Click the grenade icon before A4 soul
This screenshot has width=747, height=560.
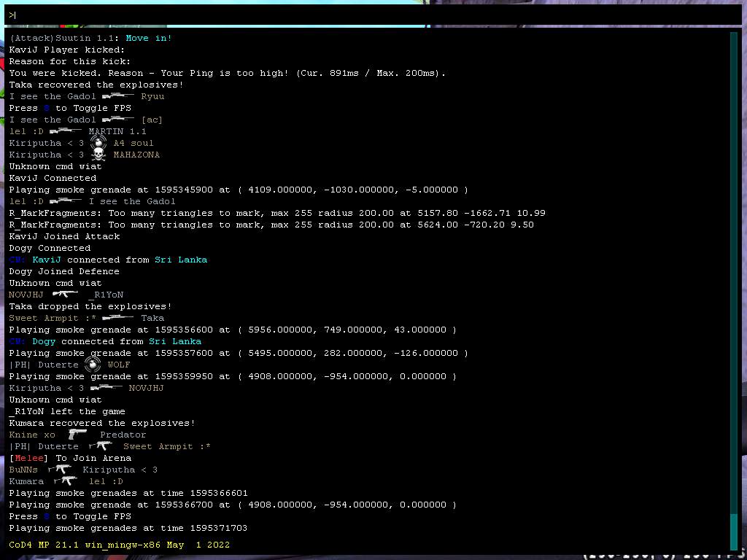click(98, 143)
